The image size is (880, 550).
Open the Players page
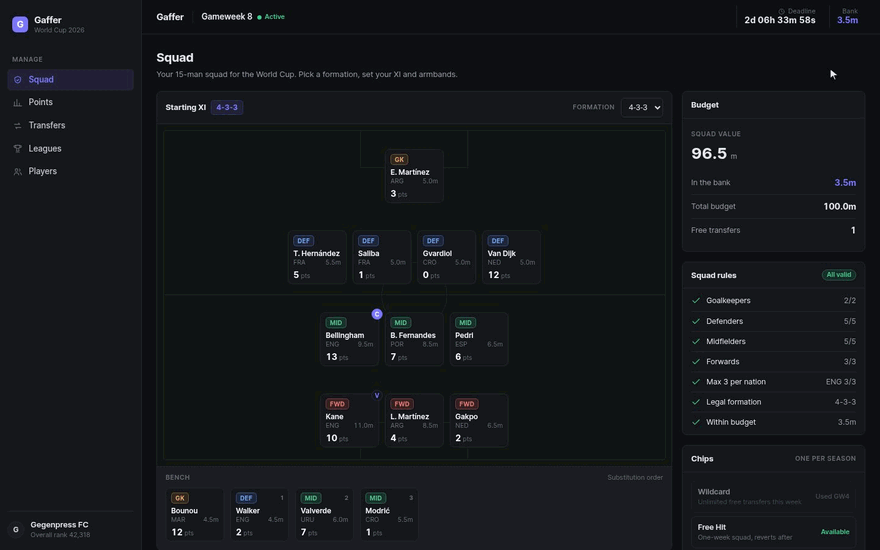tap(71, 172)
